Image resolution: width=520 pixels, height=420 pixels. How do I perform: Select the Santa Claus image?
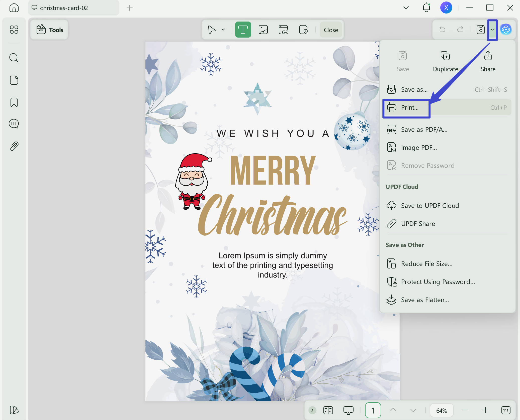193,182
